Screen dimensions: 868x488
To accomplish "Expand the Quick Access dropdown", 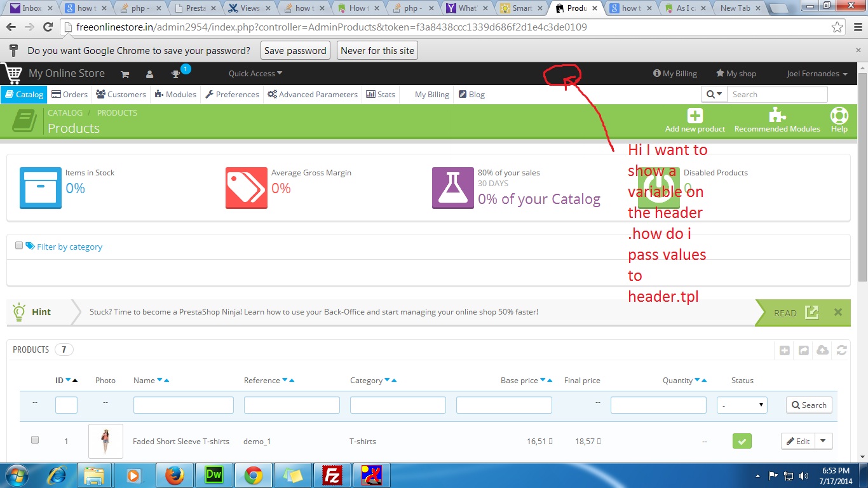I will pyautogui.click(x=255, y=74).
